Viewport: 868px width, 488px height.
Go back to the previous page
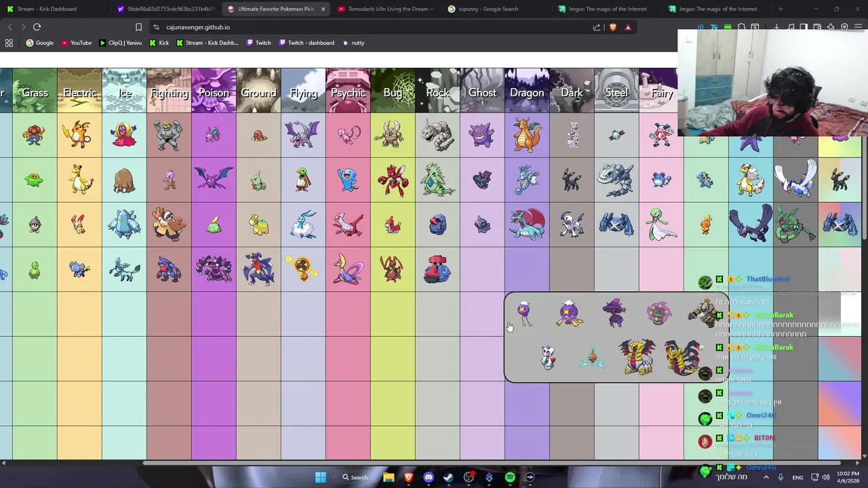[x=9, y=27]
